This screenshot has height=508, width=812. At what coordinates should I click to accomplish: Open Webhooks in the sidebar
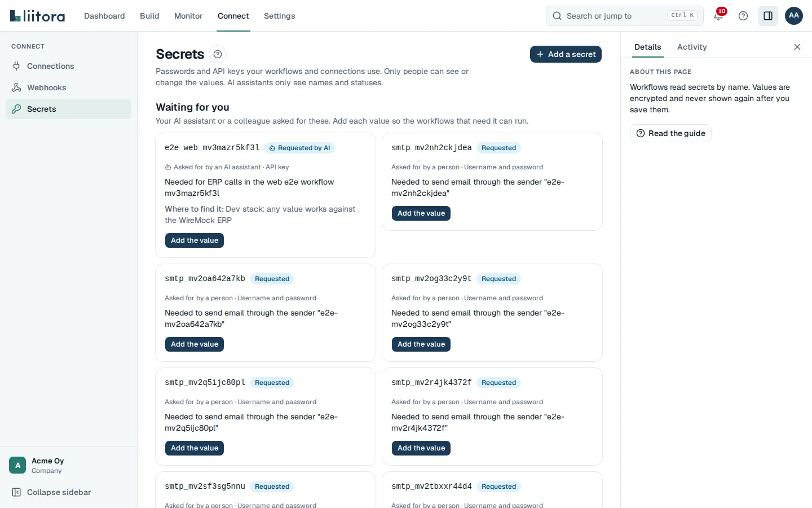point(68,87)
